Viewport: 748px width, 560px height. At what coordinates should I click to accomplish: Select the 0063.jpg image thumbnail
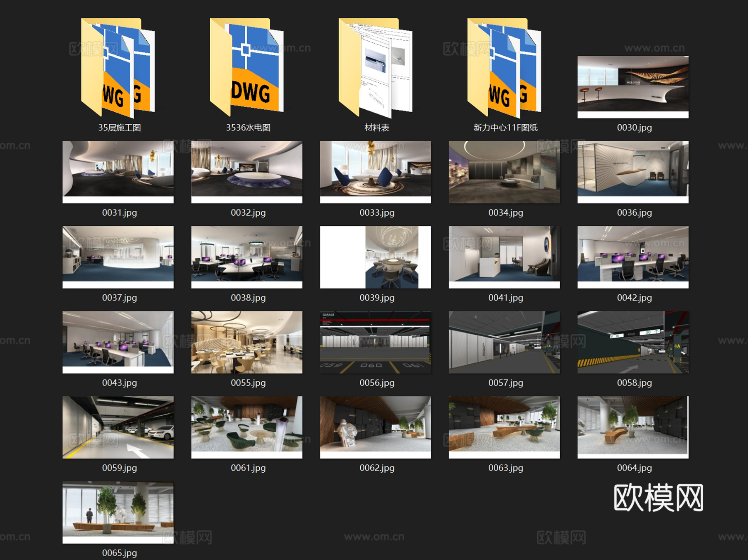click(x=504, y=427)
